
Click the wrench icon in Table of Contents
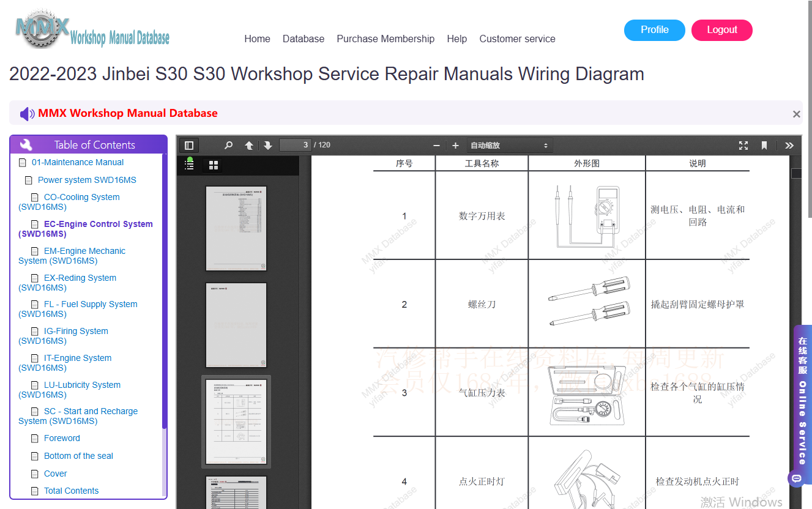(26, 145)
